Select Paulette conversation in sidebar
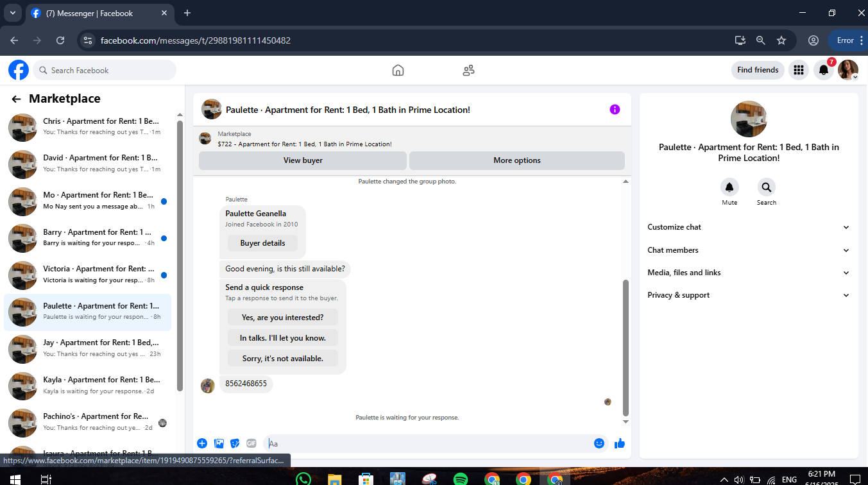 point(88,312)
